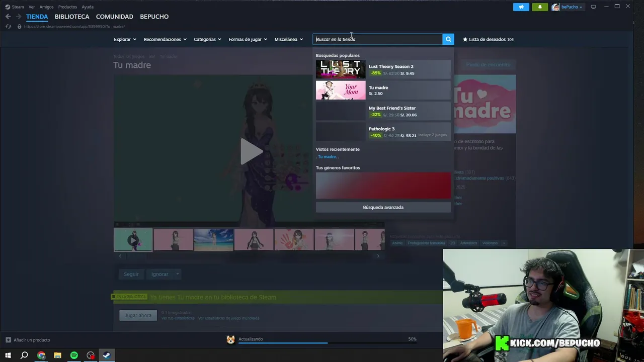Select Tu madre search result
644x362 pixels.
(x=383, y=90)
